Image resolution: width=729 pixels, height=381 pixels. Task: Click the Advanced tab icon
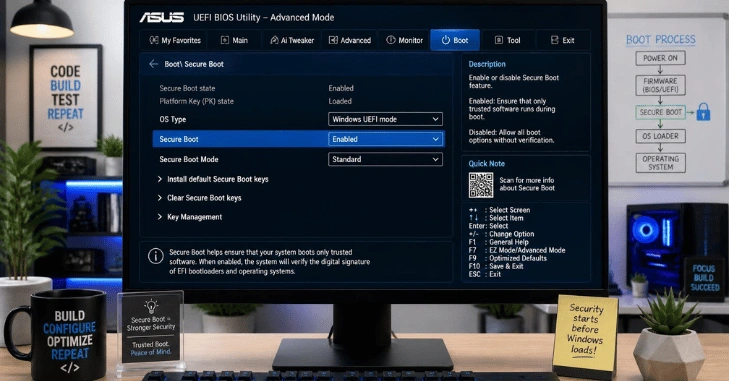333,40
